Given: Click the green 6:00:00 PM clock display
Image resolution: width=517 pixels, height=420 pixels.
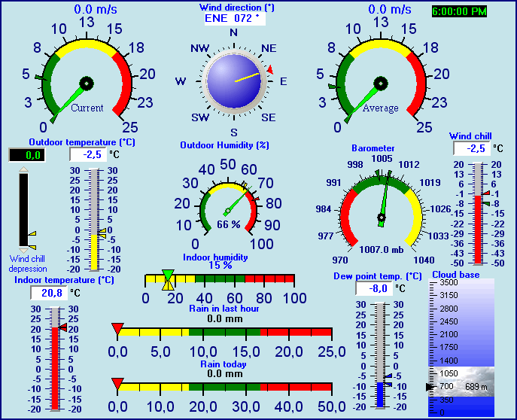Looking at the screenshot, I should pos(459,11).
